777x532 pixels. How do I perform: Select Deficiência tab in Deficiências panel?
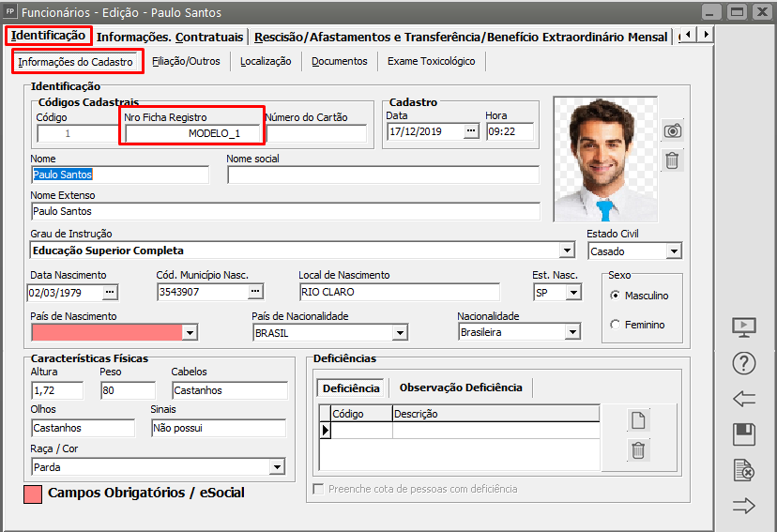(x=351, y=388)
